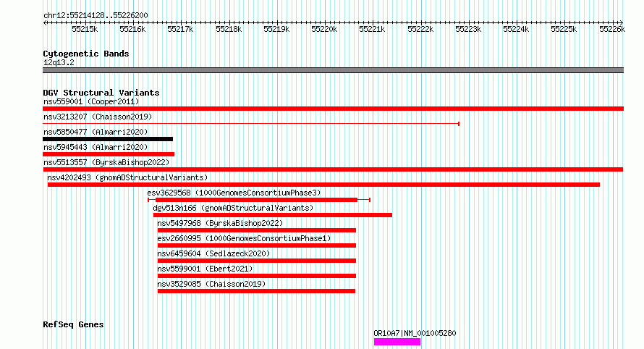Click esv2660995 (1000GenomesConsortiumPhase1) label

244,238
